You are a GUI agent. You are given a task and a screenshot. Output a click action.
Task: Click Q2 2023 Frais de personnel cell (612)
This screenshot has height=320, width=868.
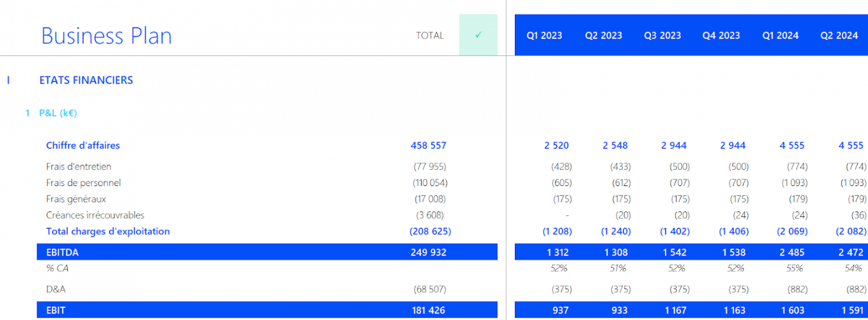pos(620,183)
